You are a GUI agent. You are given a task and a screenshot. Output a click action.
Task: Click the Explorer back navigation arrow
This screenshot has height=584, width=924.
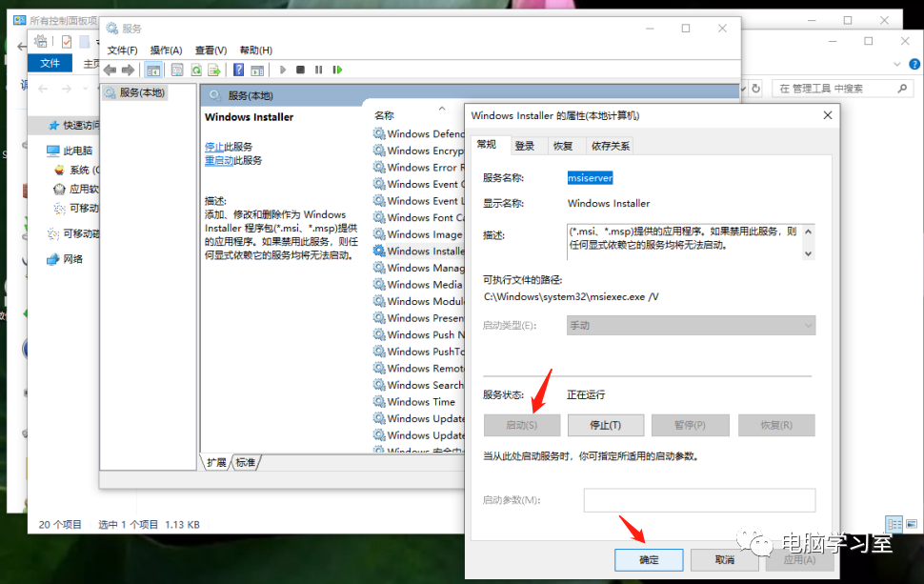(x=43, y=89)
